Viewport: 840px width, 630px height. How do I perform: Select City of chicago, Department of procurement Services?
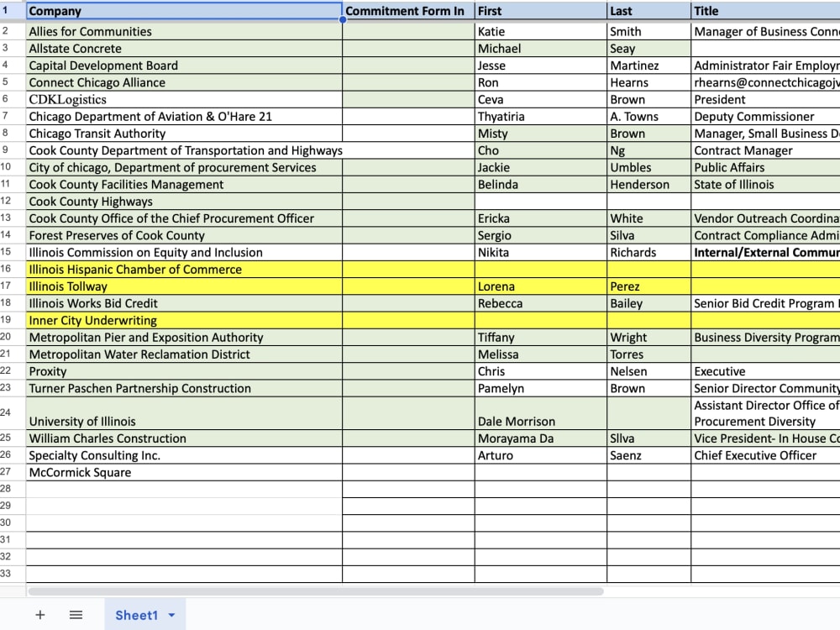coord(184,168)
